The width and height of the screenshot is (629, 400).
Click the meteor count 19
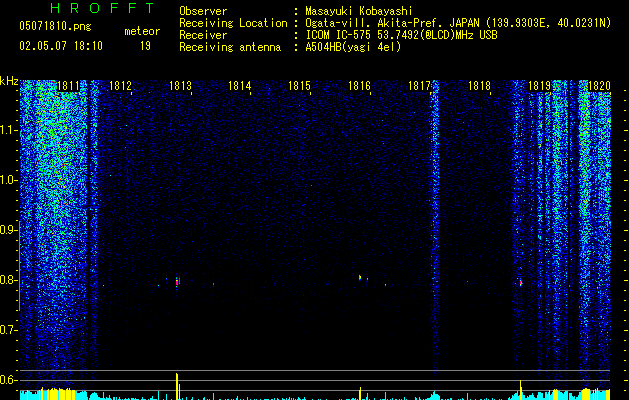click(x=145, y=46)
